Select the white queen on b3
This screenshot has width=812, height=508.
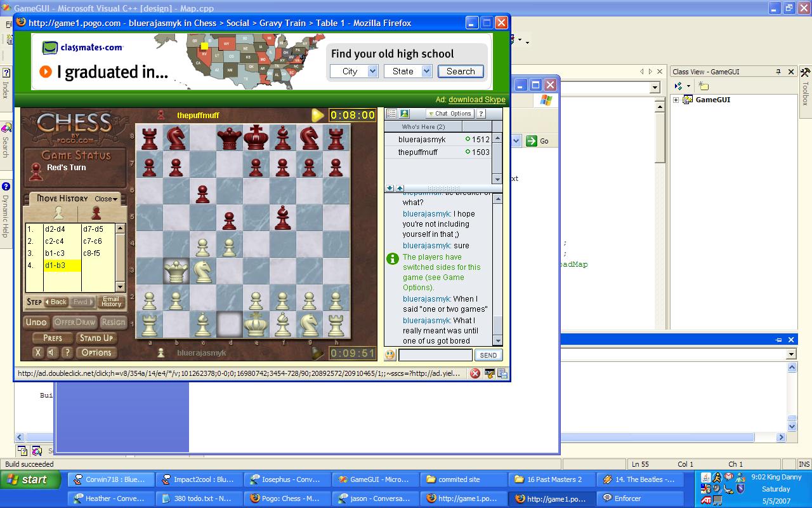pos(176,271)
